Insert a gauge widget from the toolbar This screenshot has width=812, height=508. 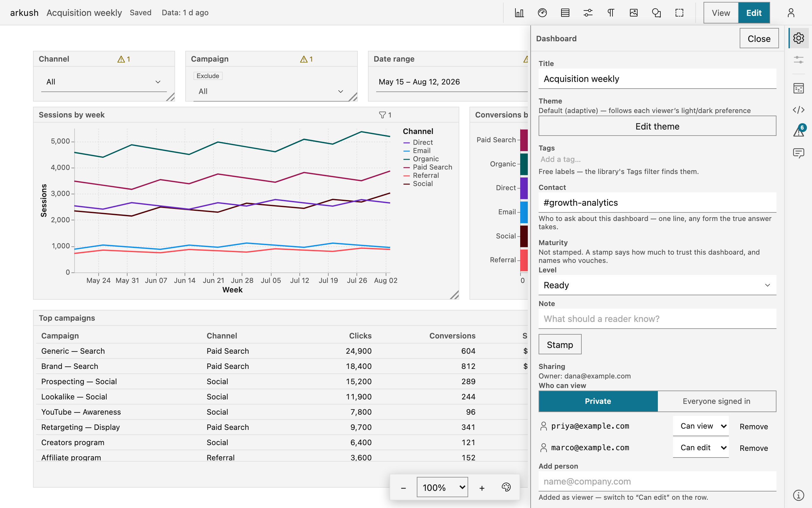point(542,13)
